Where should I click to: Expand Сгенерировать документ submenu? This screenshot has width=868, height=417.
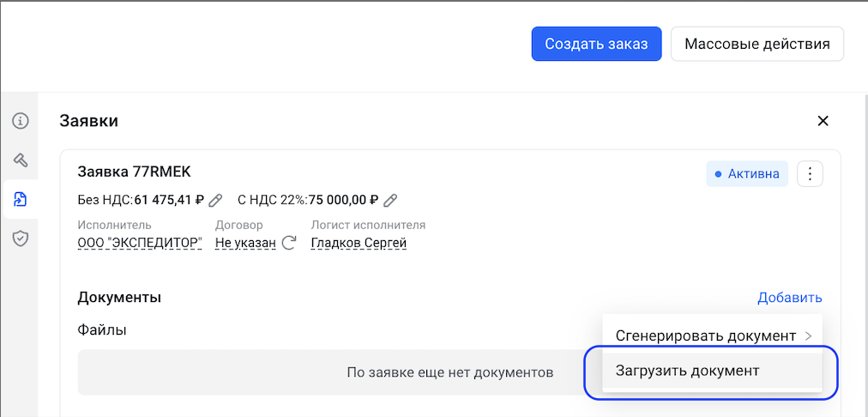pyautogui.click(x=713, y=335)
